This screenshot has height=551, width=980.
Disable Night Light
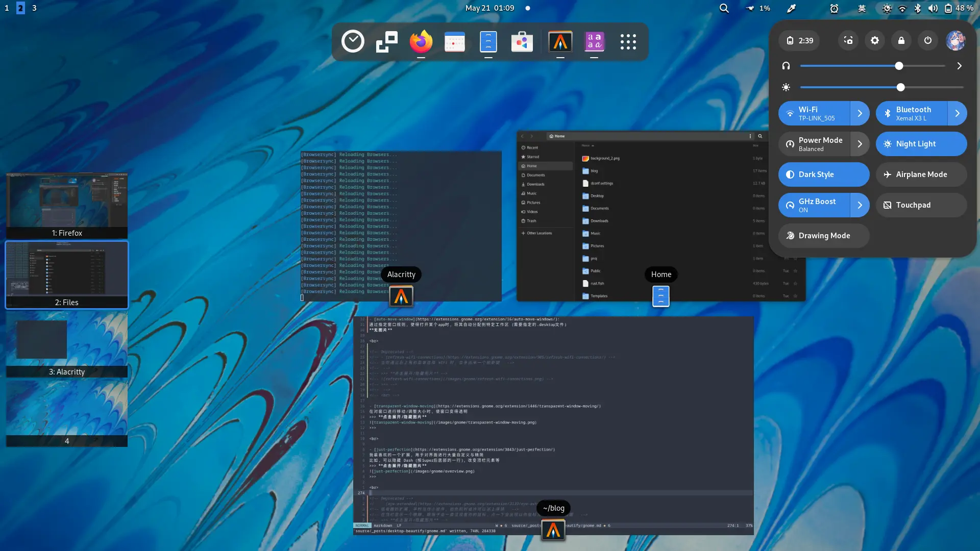click(921, 144)
